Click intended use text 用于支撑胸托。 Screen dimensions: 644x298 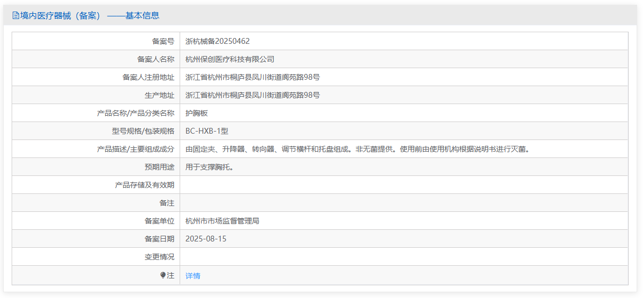[209, 167]
